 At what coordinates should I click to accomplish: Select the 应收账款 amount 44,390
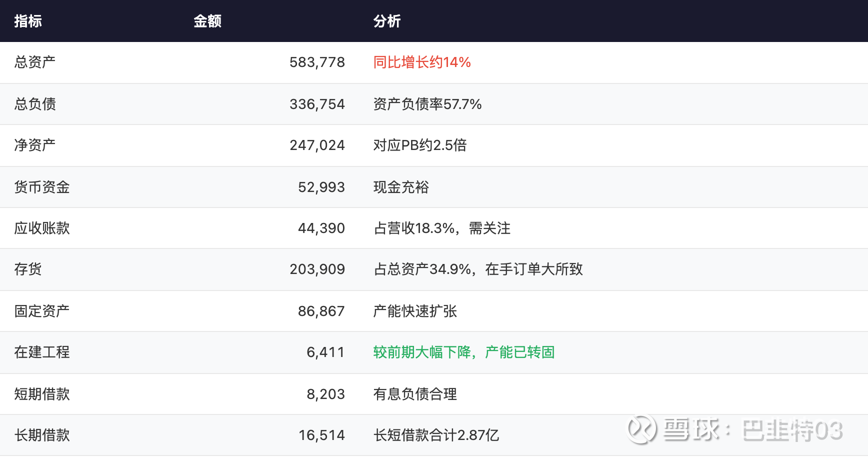coord(321,228)
